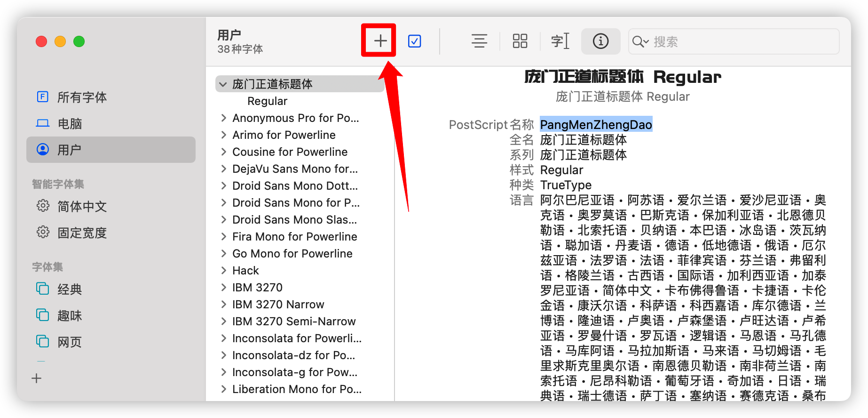Toggle the enable font checkbox in toolbar
This screenshot has width=868, height=418.
(x=414, y=41)
